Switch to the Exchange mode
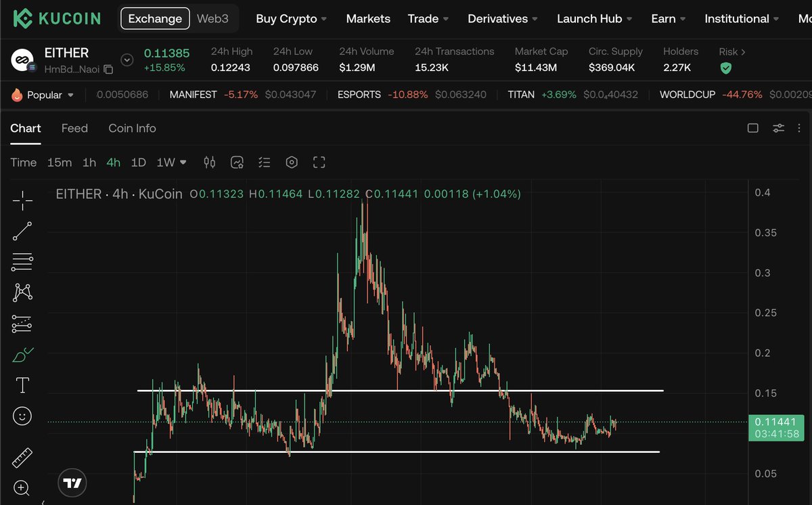The image size is (812, 505). point(155,19)
